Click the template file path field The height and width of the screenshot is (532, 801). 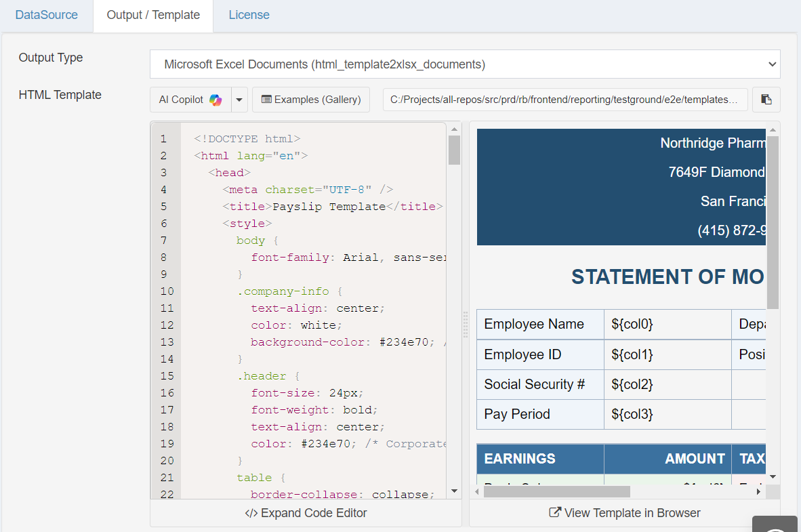click(x=565, y=100)
